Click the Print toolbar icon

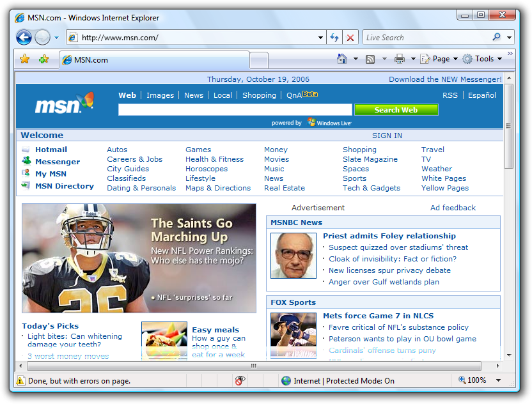click(x=400, y=59)
